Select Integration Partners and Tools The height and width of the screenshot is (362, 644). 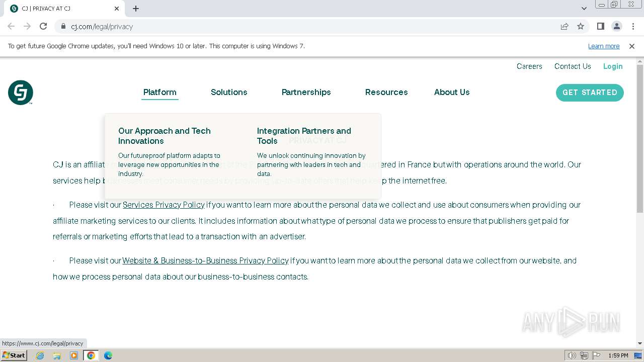pos(304,136)
